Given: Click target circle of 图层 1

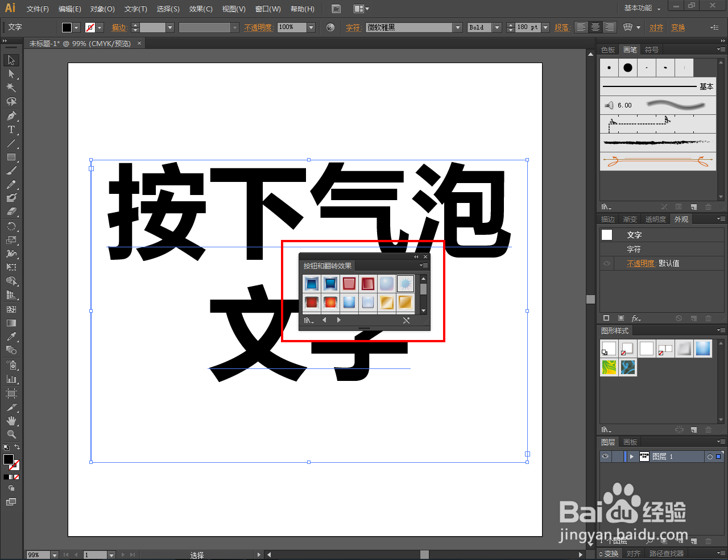Looking at the screenshot, I should click(x=710, y=457).
